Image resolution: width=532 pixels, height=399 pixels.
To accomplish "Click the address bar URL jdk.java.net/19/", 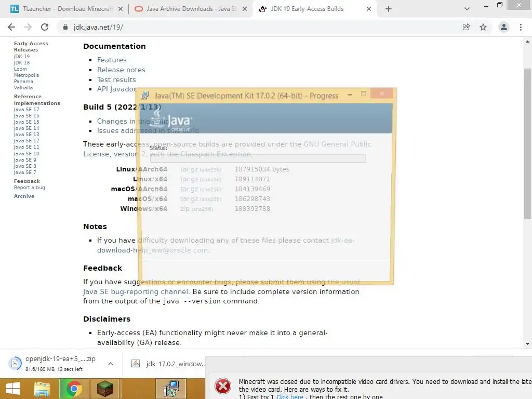I will [98, 27].
